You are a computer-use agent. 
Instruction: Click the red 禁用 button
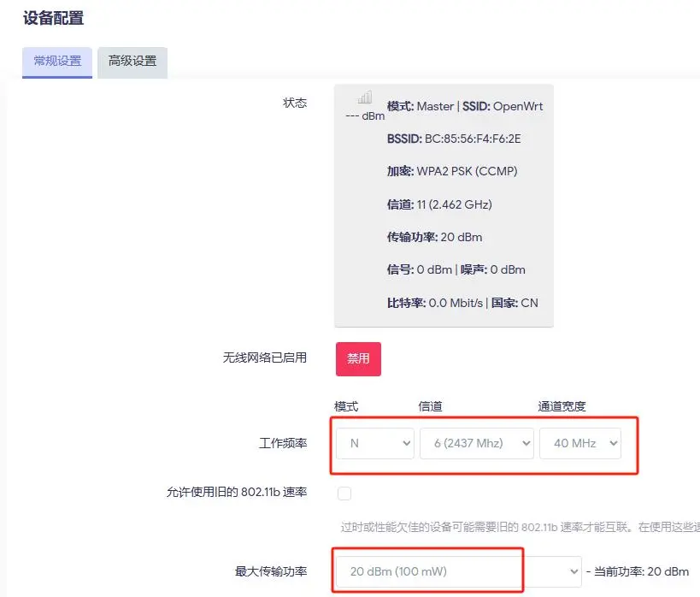pyautogui.click(x=358, y=359)
